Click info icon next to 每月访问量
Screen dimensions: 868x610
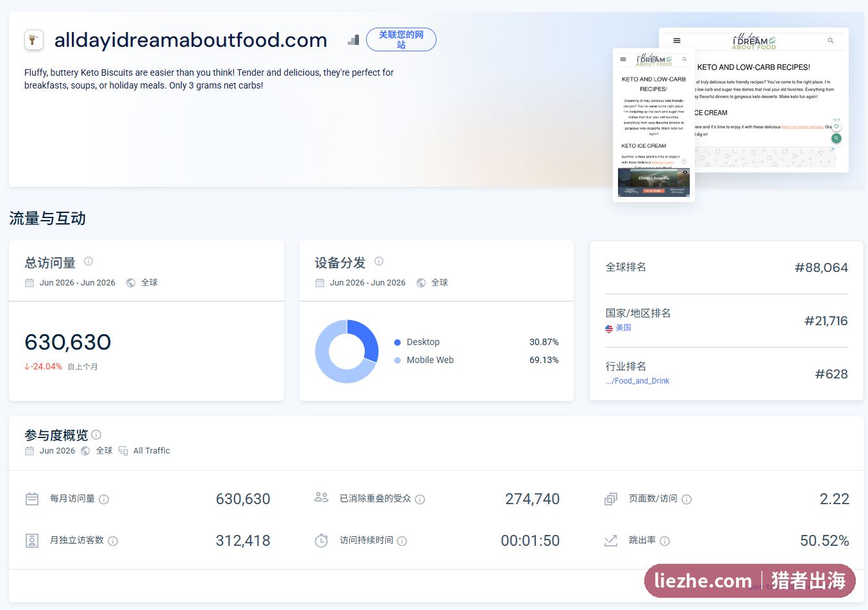(104, 499)
